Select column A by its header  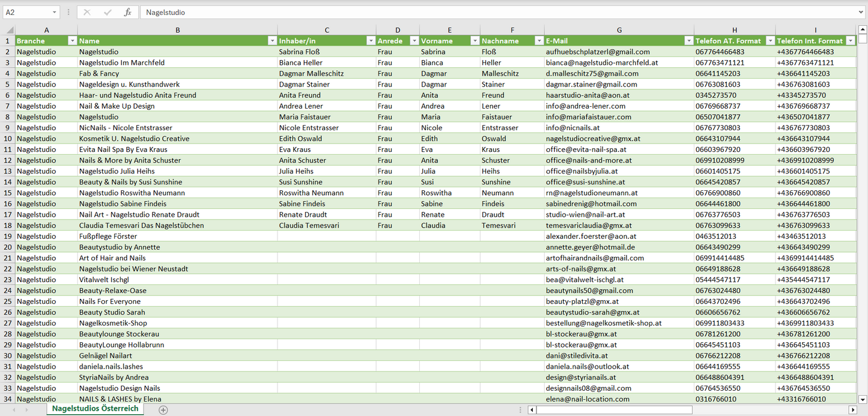(46, 30)
